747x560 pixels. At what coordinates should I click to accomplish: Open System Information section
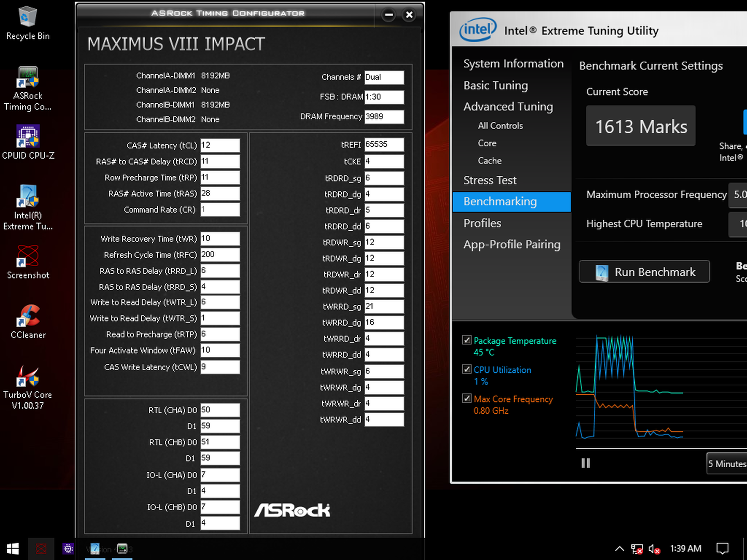[513, 64]
